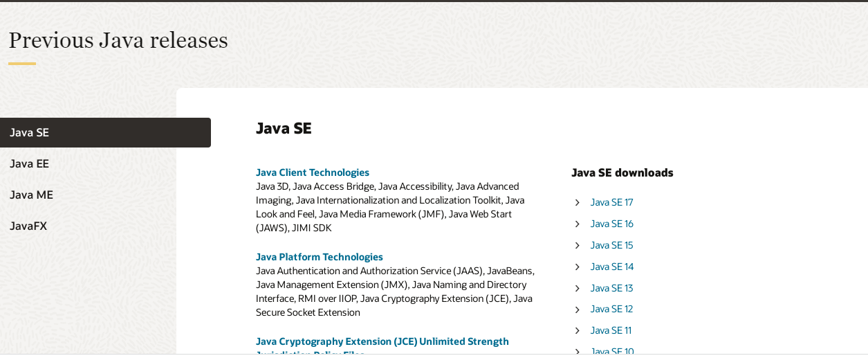This screenshot has height=358, width=868.
Task: Open the Java SE 15 download link
Action: 611,245
